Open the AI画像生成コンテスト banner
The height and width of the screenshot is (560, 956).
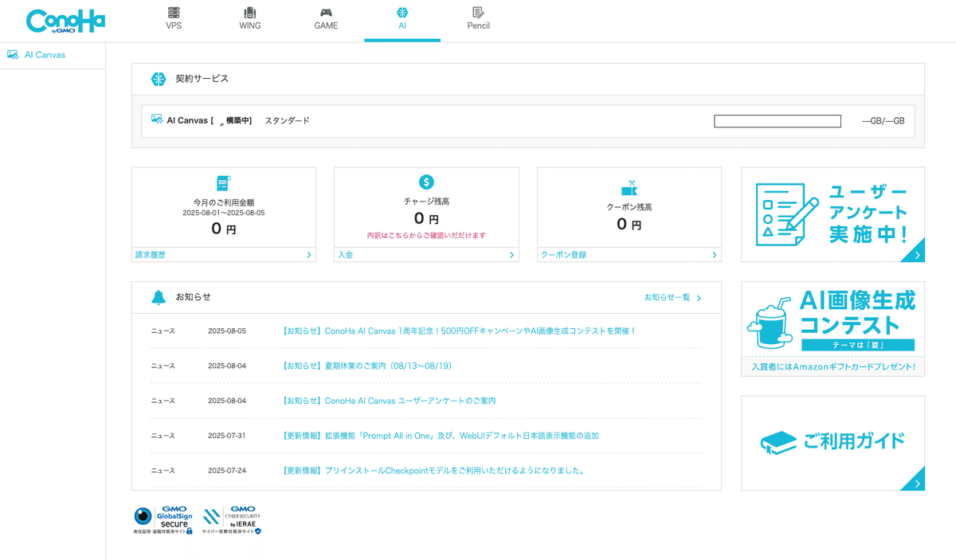(833, 329)
